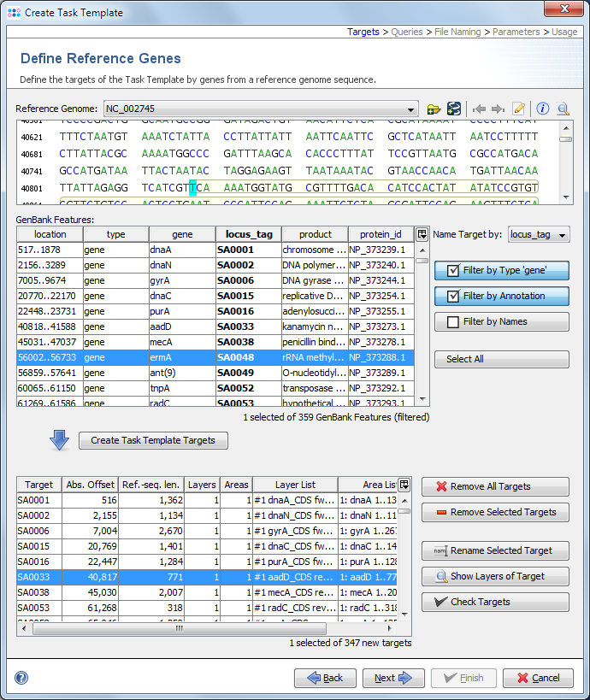The height and width of the screenshot is (700, 590).
Task: Go to the Targets wizard step
Action: tap(363, 32)
